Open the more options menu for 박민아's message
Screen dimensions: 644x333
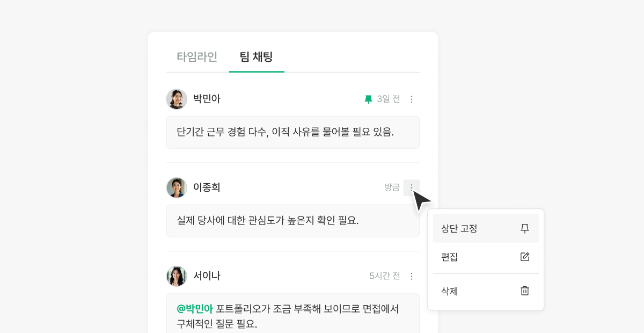(412, 99)
